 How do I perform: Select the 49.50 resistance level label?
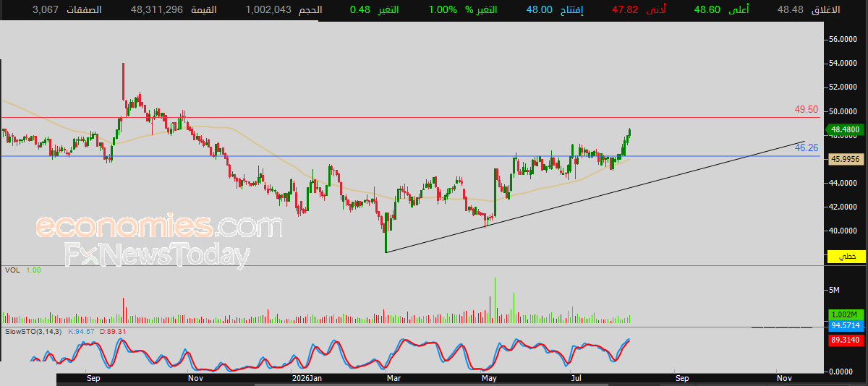(x=807, y=110)
